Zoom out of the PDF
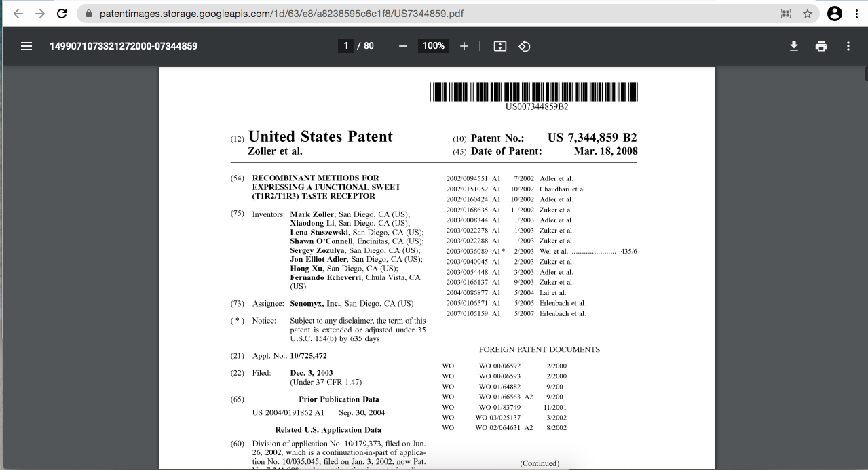Viewport: 868px width, 470px height. coord(403,46)
